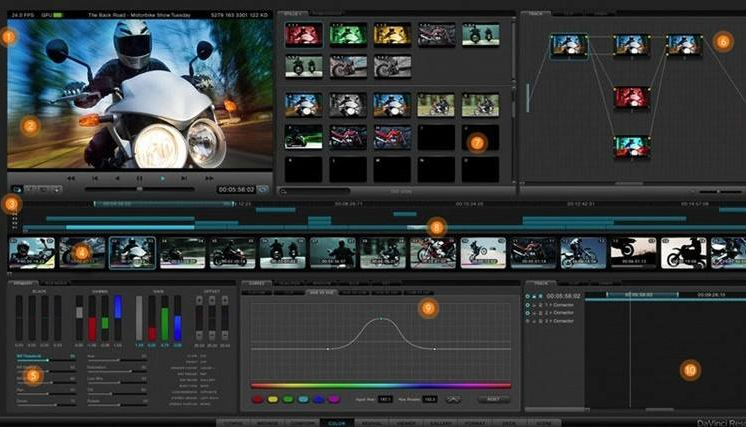The height and width of the screenshot is (428, 746).
Task: Jump to previous clip with skip-back button
Action: click(x=95, y=178)
